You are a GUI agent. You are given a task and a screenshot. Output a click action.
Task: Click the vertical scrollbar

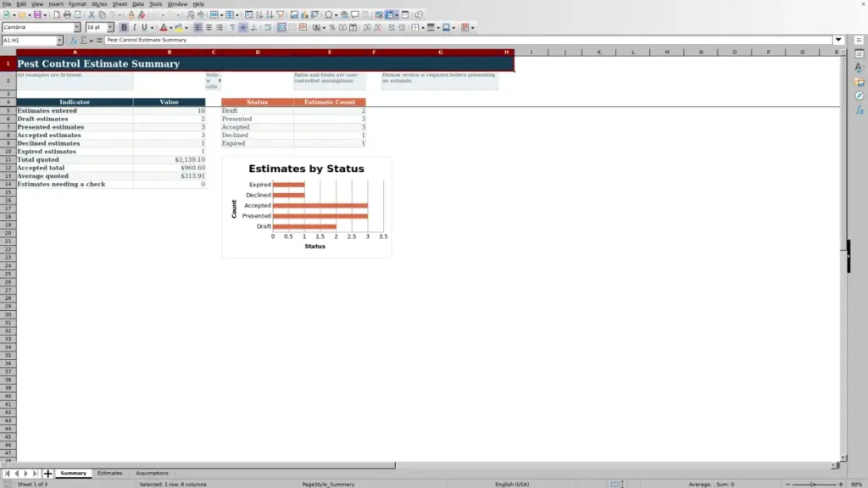point(843,254)
